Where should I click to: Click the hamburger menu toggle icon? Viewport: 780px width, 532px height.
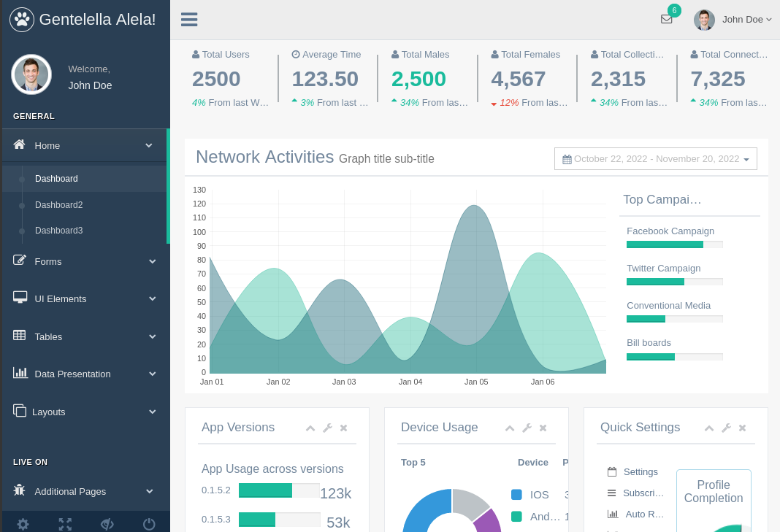189,20
